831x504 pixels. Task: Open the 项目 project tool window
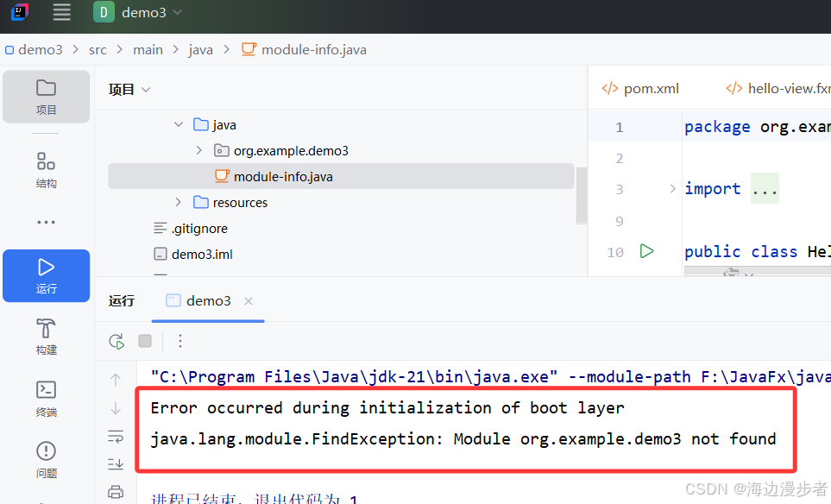click(x=46, y=97)
